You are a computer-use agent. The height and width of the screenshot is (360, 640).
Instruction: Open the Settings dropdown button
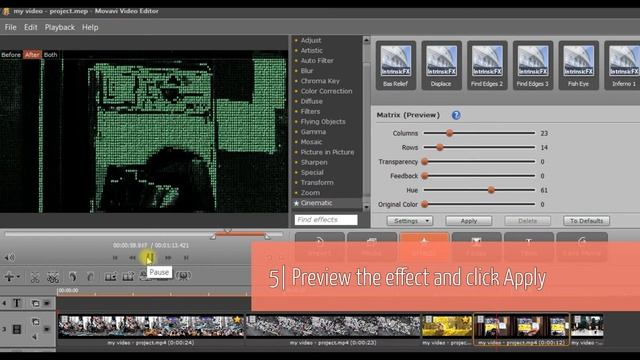coord(409,221)
